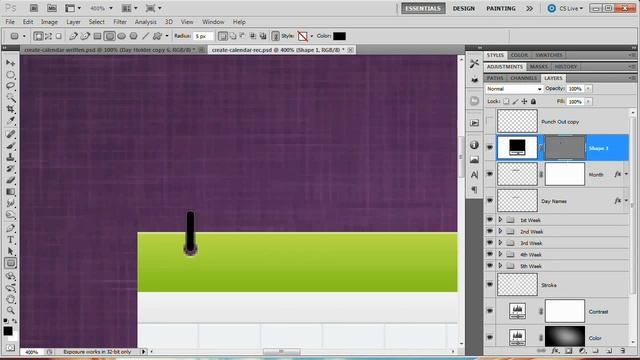The width and height of the screenshot is (640, 360).
Task: Select the Zoom tool
Action: click(x=11, y=311)
